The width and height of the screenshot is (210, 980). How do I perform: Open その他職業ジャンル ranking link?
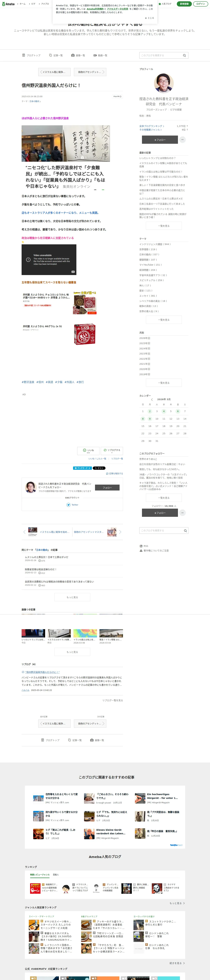pos(150,130)
